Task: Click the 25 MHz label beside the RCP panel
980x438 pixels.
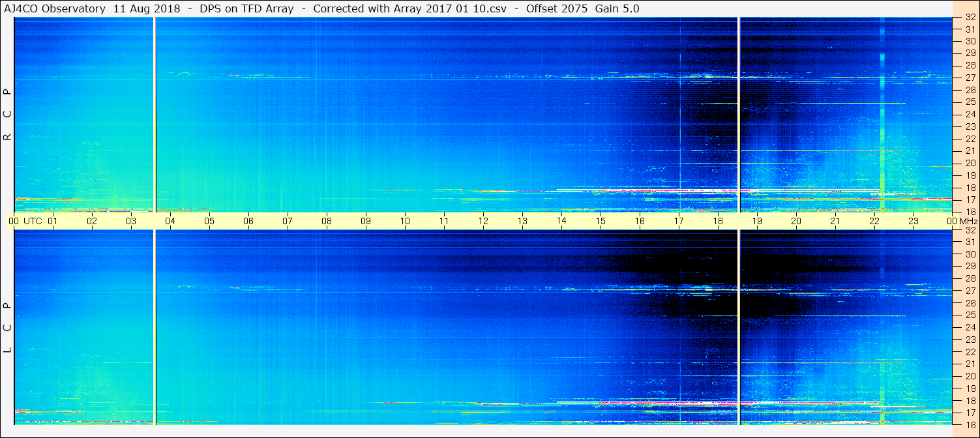Action: pos(970,102)
